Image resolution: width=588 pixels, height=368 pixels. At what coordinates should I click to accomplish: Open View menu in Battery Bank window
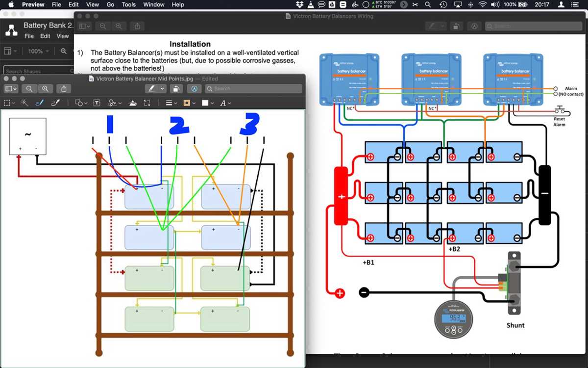click(63, 36)
